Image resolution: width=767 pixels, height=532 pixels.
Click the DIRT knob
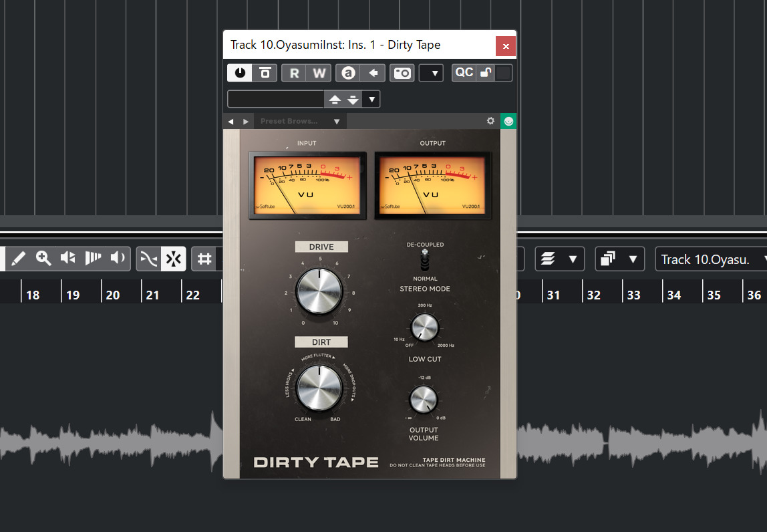click(x=319, y=388)
